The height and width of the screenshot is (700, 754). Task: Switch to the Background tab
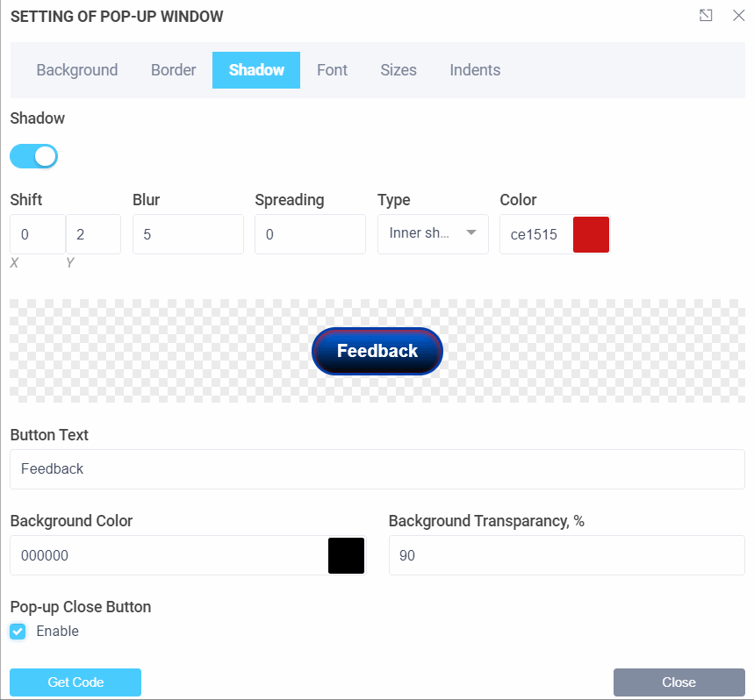pos(77,70)
